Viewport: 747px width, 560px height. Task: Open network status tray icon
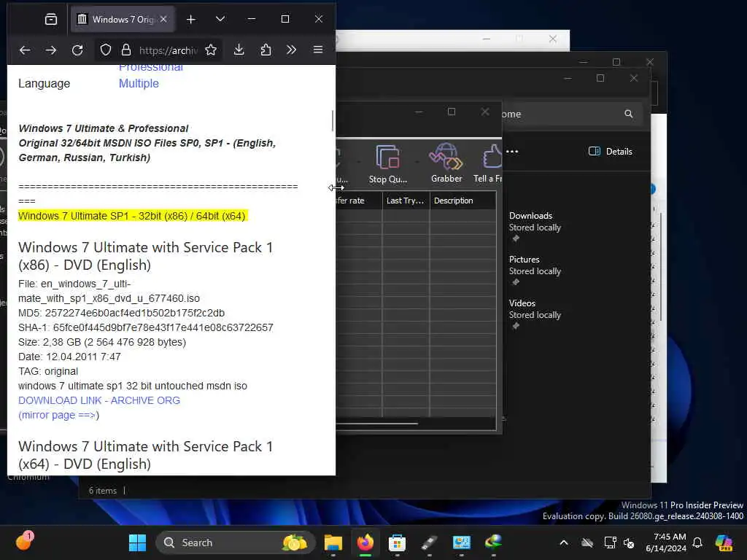[610, 542]
